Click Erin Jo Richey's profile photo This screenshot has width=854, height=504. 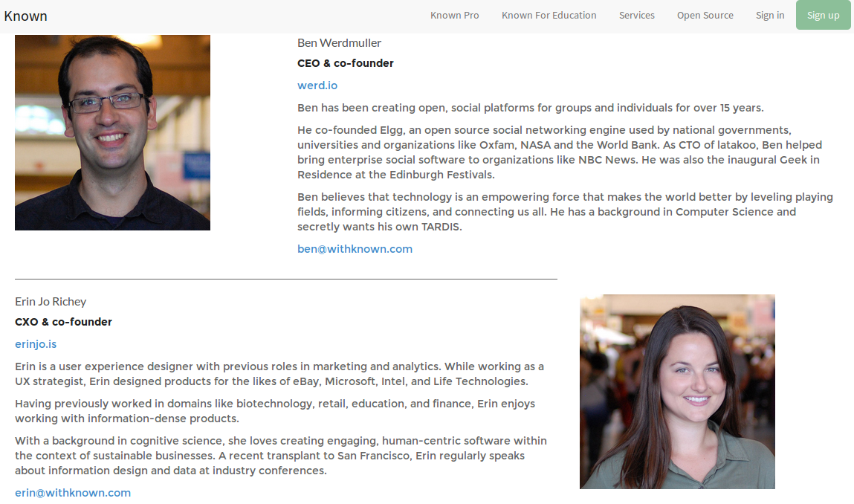tap(676, 391)
